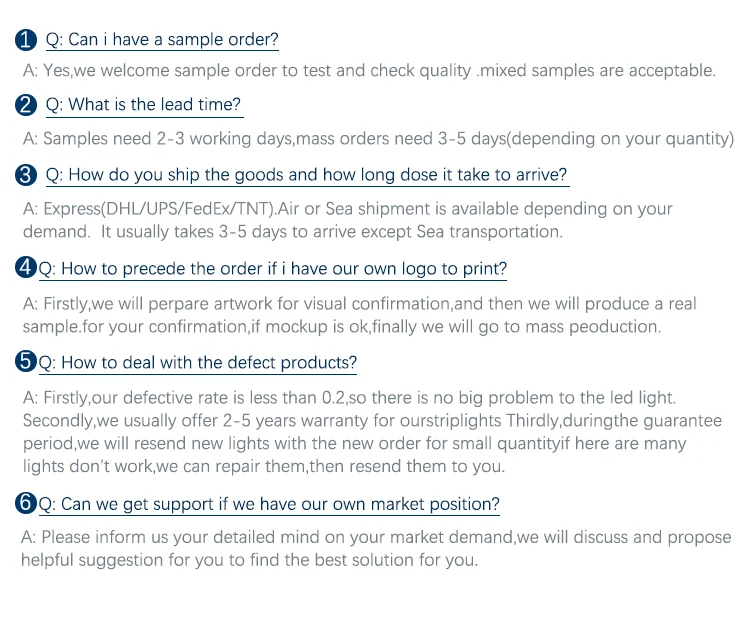Click the number 6 circle icon
The width and height of the screenshot is (750, 618).
tap(26, 504)
